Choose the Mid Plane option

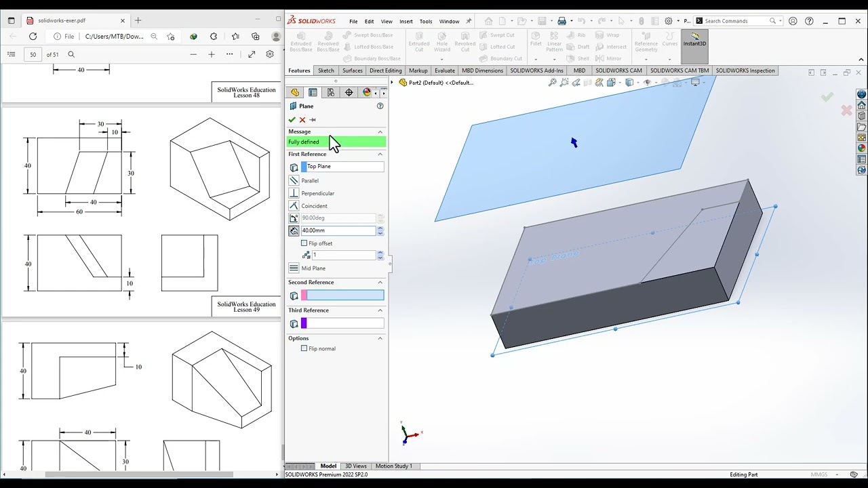(x=294, y=268)
